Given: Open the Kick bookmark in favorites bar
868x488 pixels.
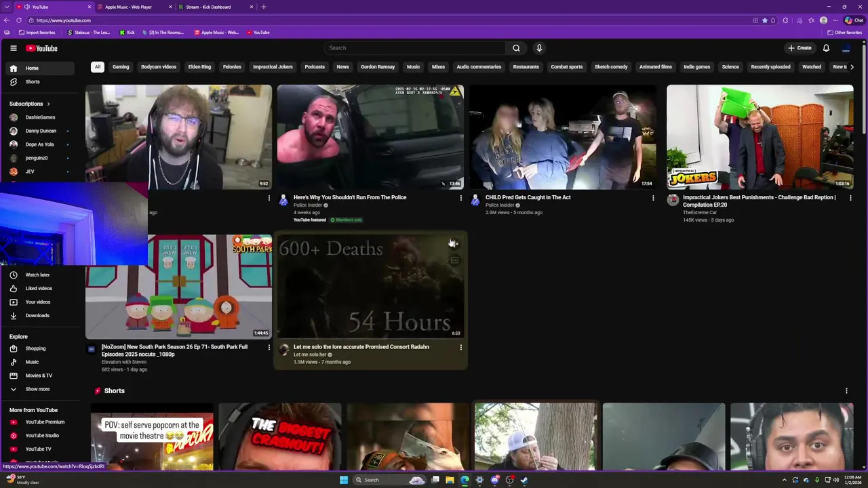Looking at the screenshot, I should (x=127, y=33).
